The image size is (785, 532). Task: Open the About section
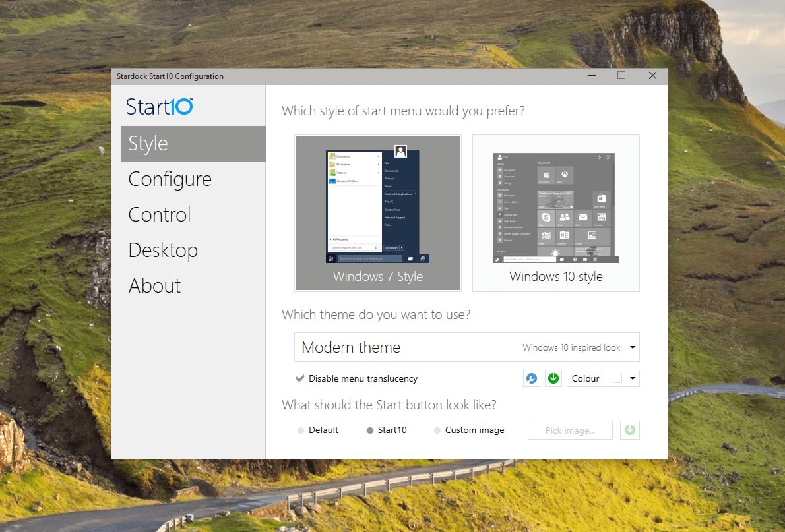[154, 285]
